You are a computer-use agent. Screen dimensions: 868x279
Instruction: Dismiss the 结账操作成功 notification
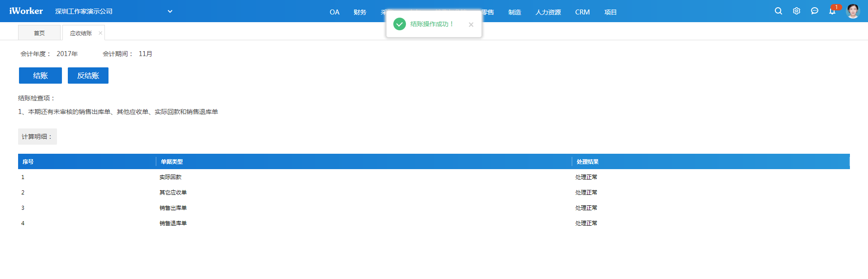[471, 24]
